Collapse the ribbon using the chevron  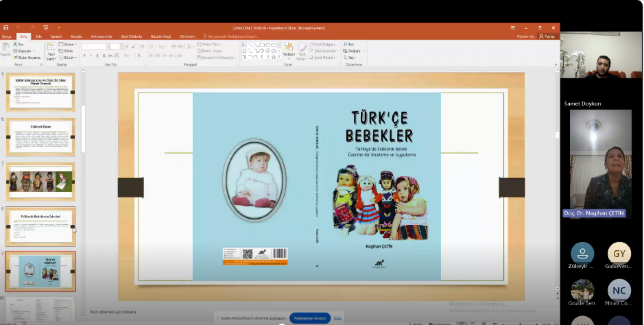point(556,65)
